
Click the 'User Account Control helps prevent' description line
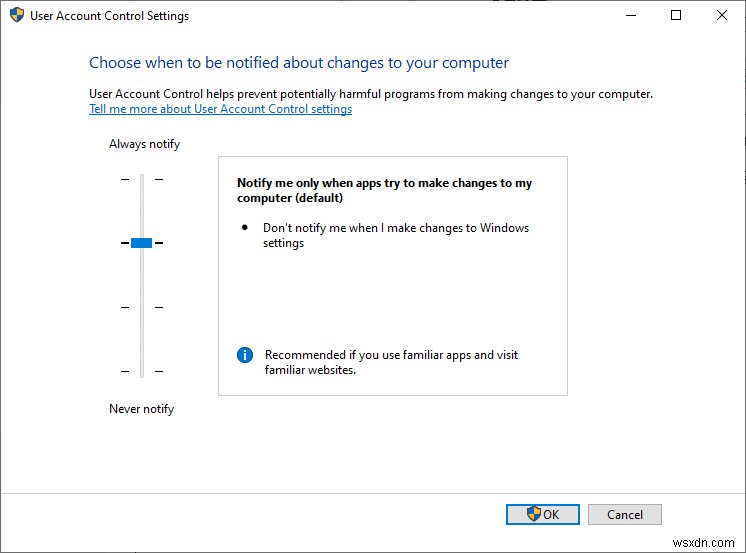click(370, 94)
